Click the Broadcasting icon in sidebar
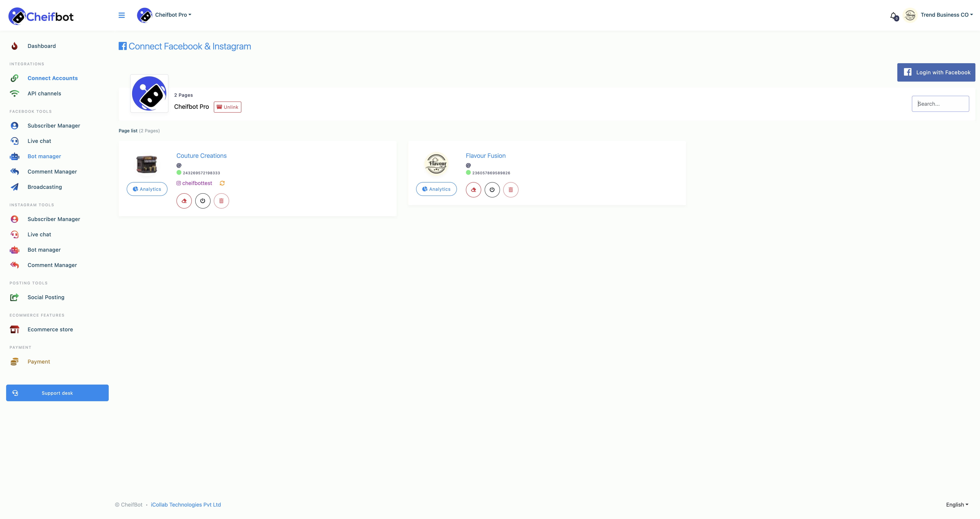 point(14,187)
